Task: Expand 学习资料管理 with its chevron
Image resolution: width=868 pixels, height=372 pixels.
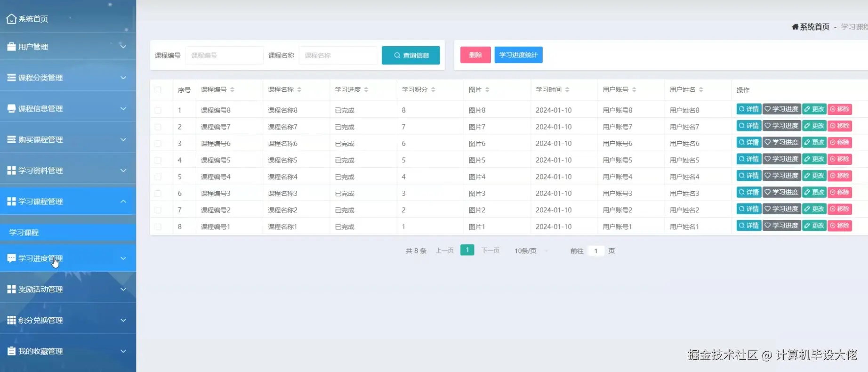Action: click(x=123, y=170)
